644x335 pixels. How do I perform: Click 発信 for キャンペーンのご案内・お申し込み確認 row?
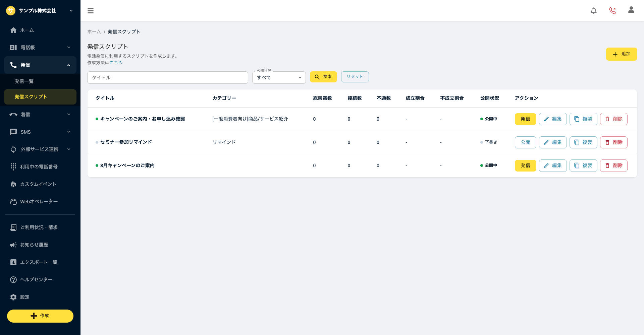(x=526, y=119)
